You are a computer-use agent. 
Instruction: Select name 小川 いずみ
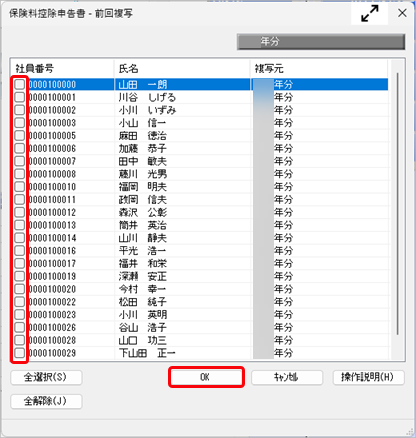click(x=147, y=110)
